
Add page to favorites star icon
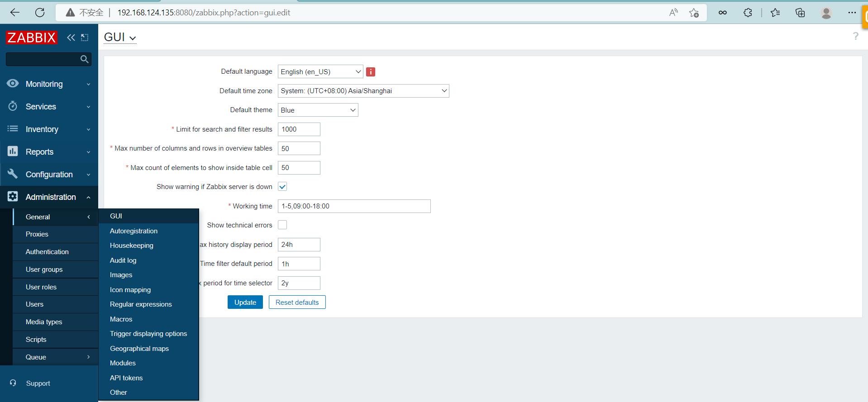coord(694,13)
